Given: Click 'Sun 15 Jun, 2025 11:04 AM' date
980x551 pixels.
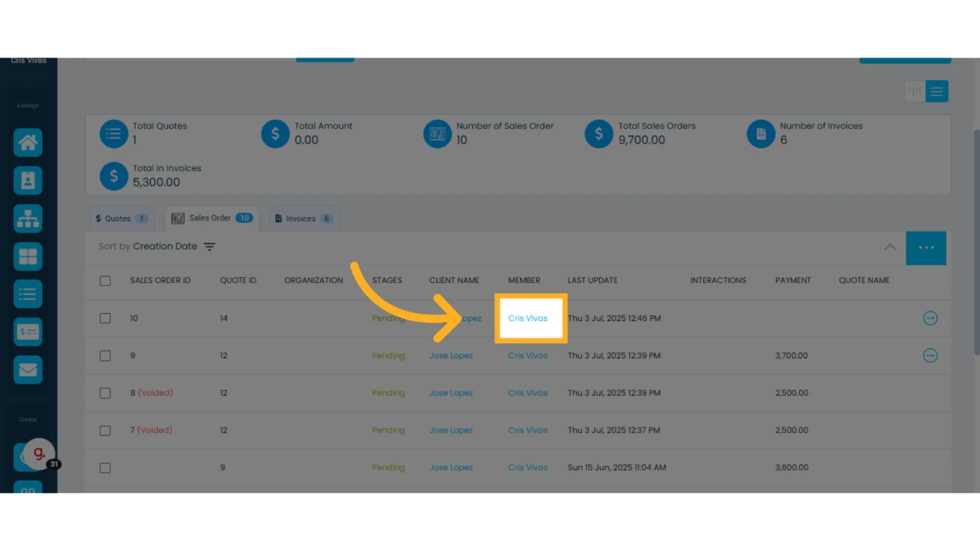Looking at the screenshot, I should click(x=617, y=467).
